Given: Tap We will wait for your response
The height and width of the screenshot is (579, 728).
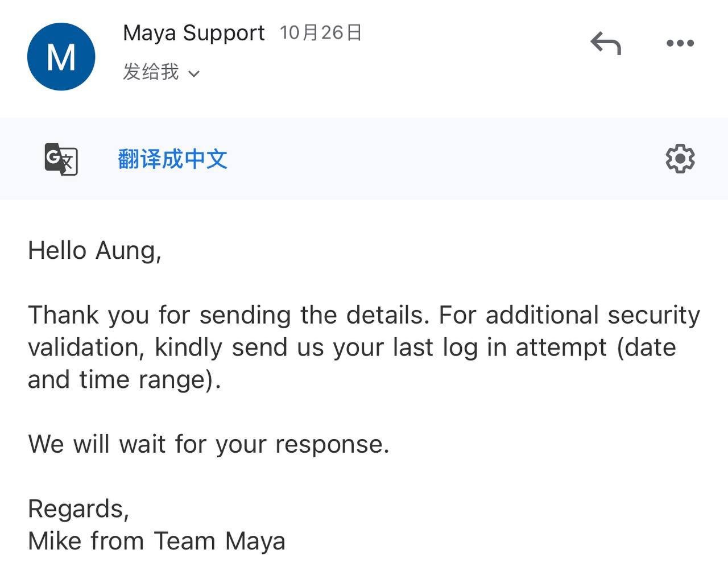Looking at the screenshot, I should 209,444.
